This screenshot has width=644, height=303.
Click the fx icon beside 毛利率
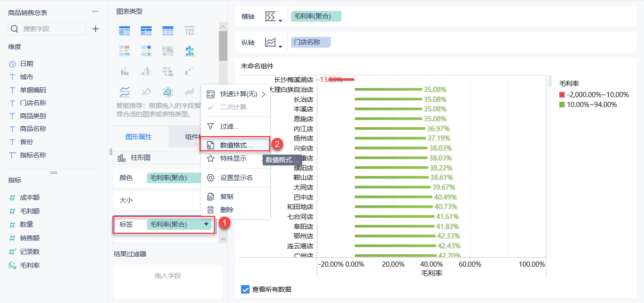(x=12, y=265)
